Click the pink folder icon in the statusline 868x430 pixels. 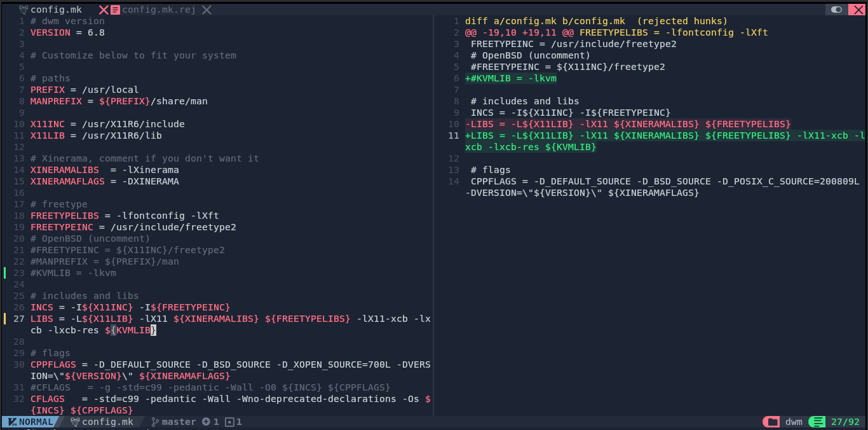772,422
